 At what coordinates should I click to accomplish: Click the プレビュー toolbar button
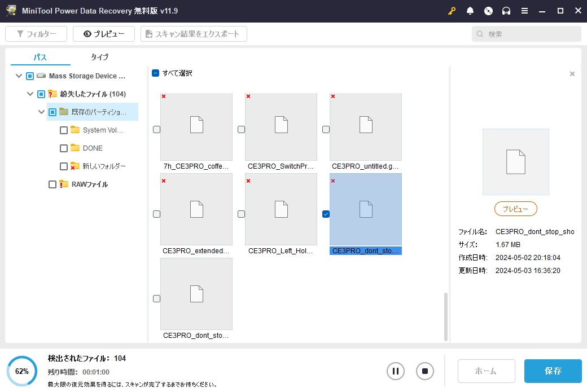[x=104, y=34]
